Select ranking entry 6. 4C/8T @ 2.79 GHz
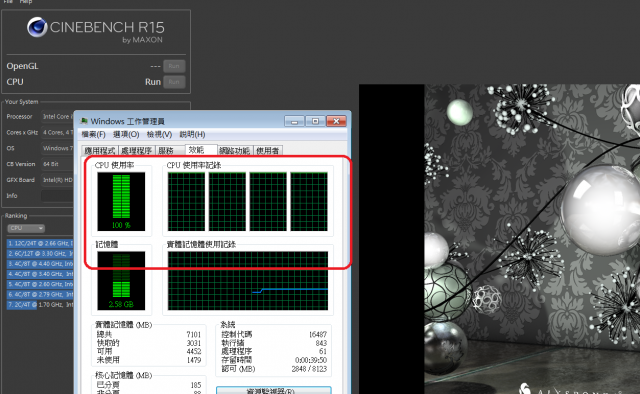The image size is (640, 394). tap(40, 294)
